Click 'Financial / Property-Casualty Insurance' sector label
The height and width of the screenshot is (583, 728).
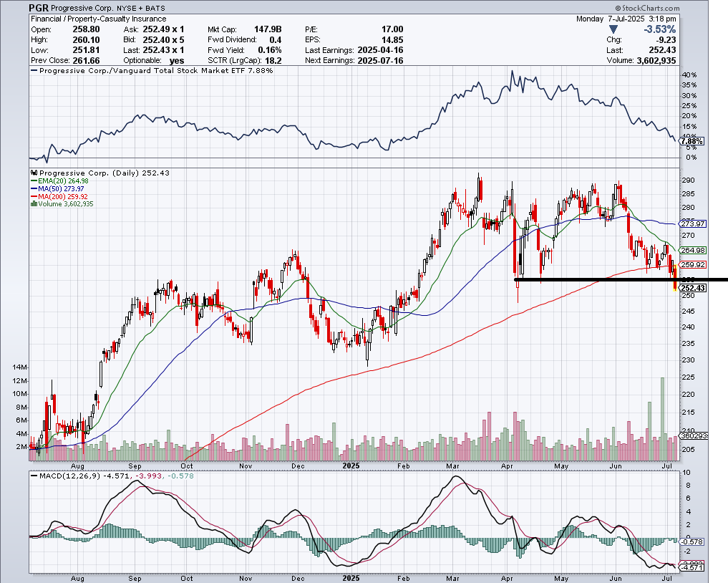click(99, 19)
